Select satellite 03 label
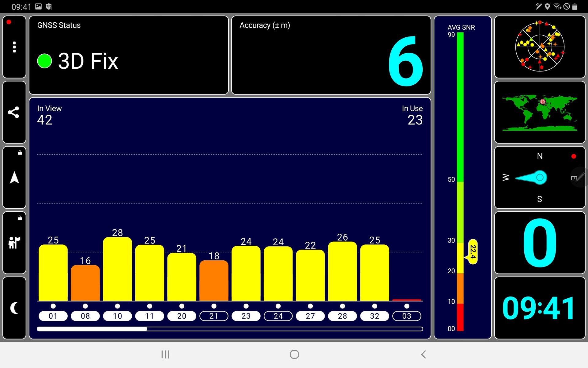The width and height of the screenshot is (588, 368). pyautogui.click(x=406, y=316)
